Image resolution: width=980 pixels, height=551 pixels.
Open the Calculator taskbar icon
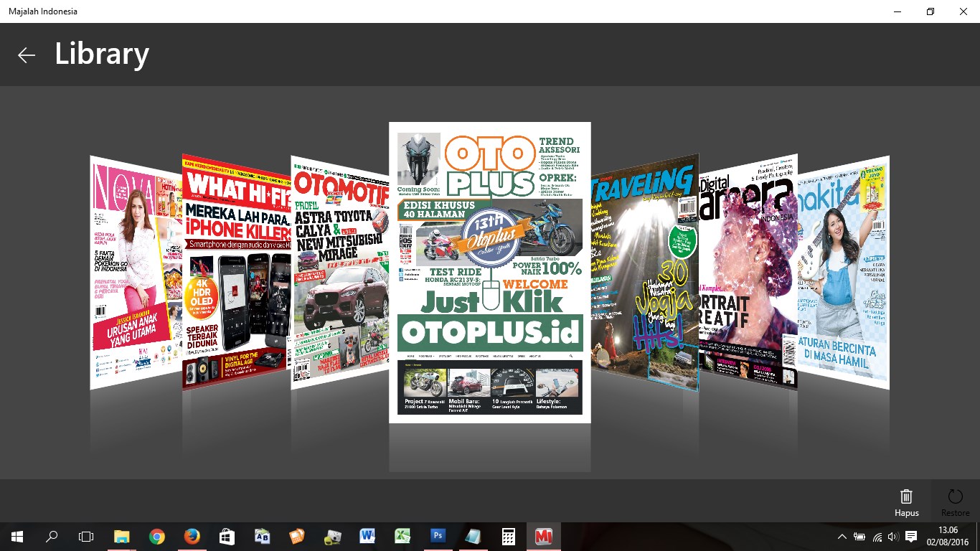click(x=508, y=536)
